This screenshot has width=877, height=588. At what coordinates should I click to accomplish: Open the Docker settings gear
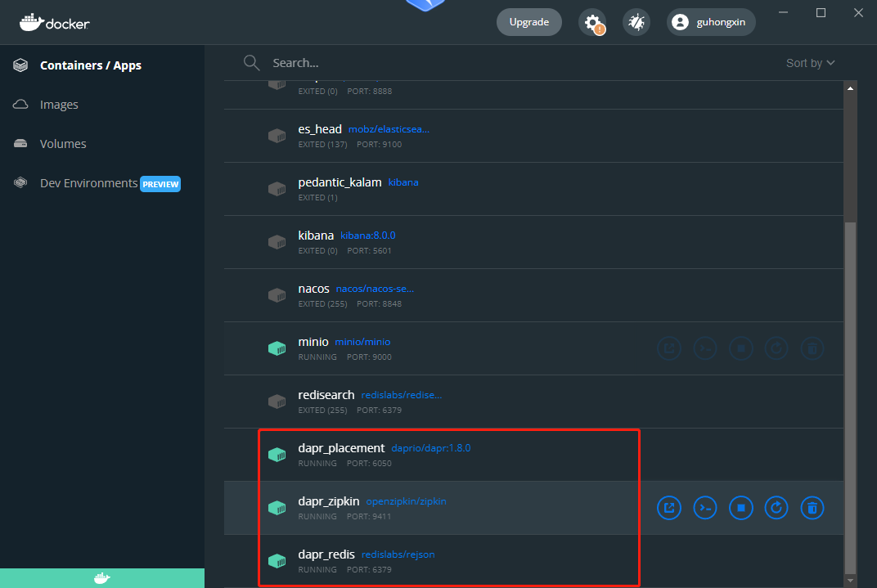click(x=592, y=22)
